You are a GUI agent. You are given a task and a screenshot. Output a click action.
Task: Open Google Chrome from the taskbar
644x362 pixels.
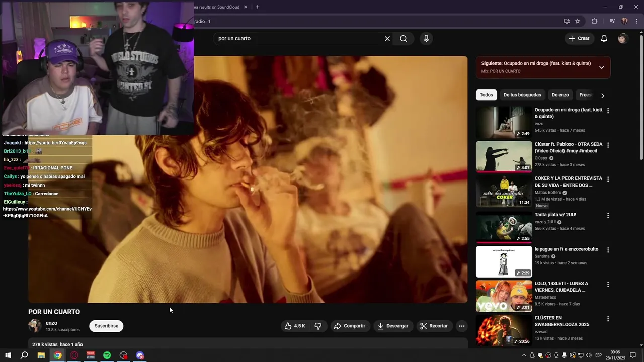tap(58, 355)
